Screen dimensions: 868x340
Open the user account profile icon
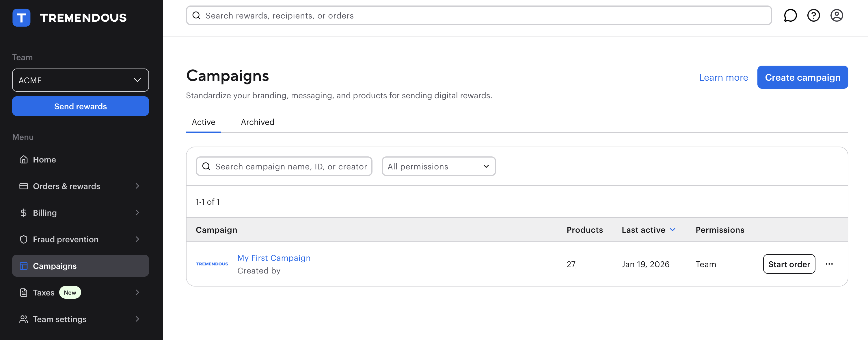(836, 16)
